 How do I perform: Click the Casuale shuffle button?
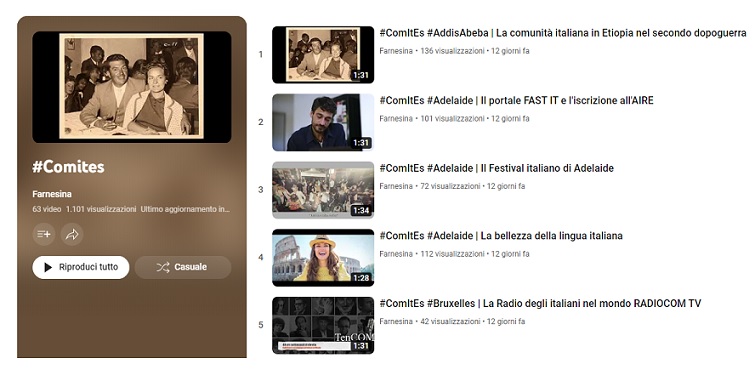click(x=182, y=267)
